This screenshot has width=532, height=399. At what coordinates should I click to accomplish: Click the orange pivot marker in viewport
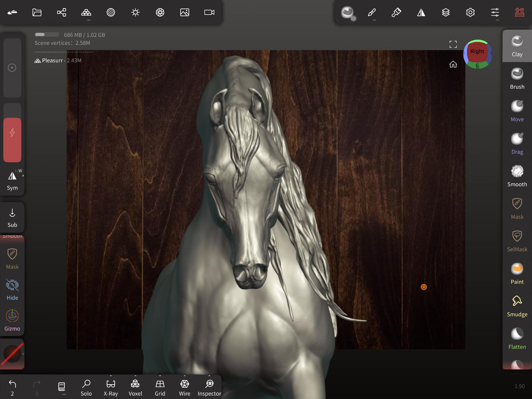coord(424,287)
